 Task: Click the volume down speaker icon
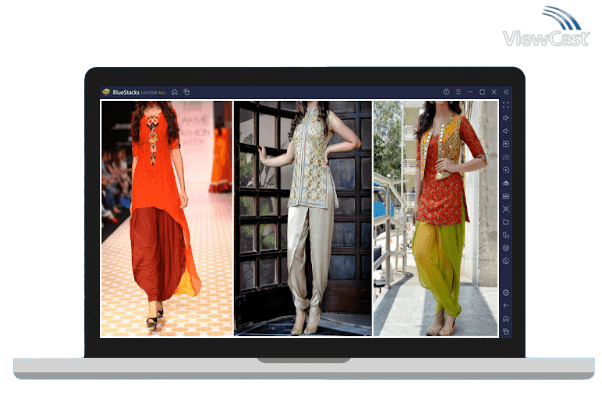pos(506,131)
